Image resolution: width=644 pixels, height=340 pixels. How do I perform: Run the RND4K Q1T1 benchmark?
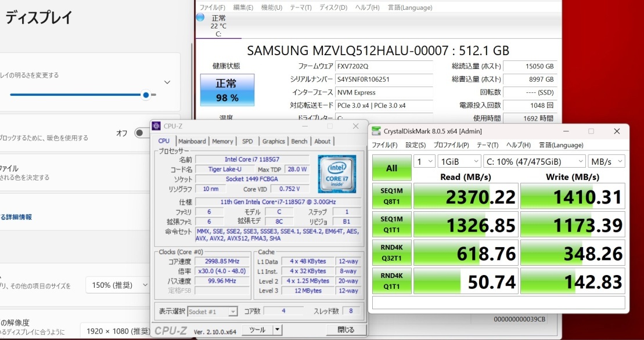coord(391,281)
